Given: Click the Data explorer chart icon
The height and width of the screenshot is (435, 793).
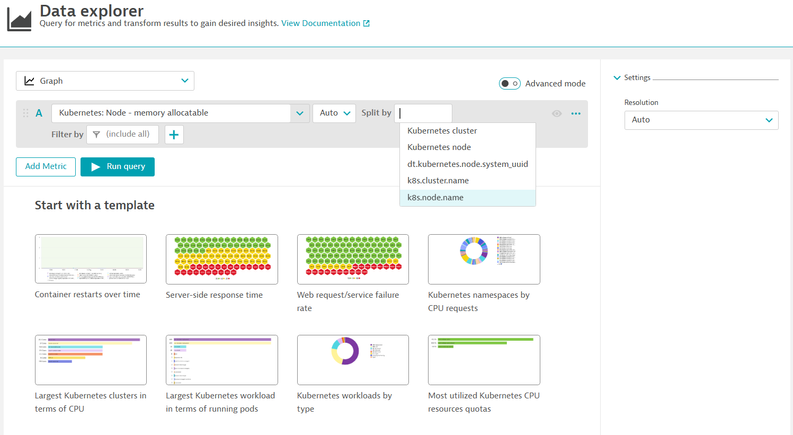Looking at the screenshot, I should (19, 18).
